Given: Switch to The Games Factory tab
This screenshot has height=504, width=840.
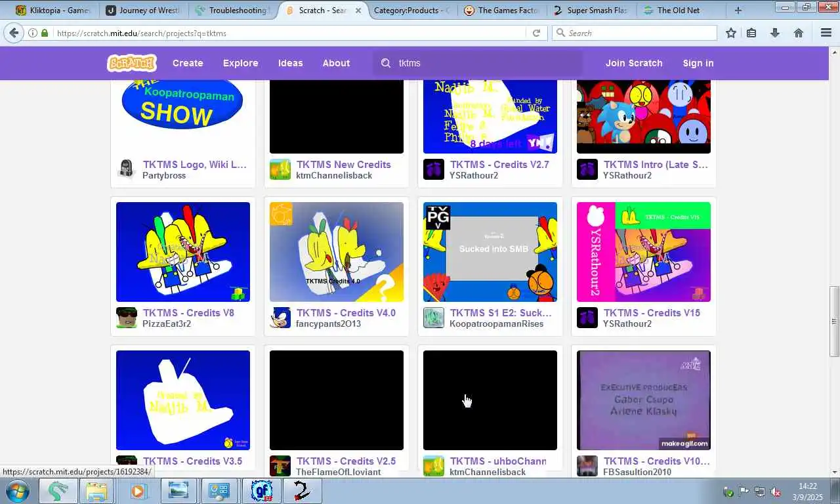Looking at the screenshot, I should [501, 10].
